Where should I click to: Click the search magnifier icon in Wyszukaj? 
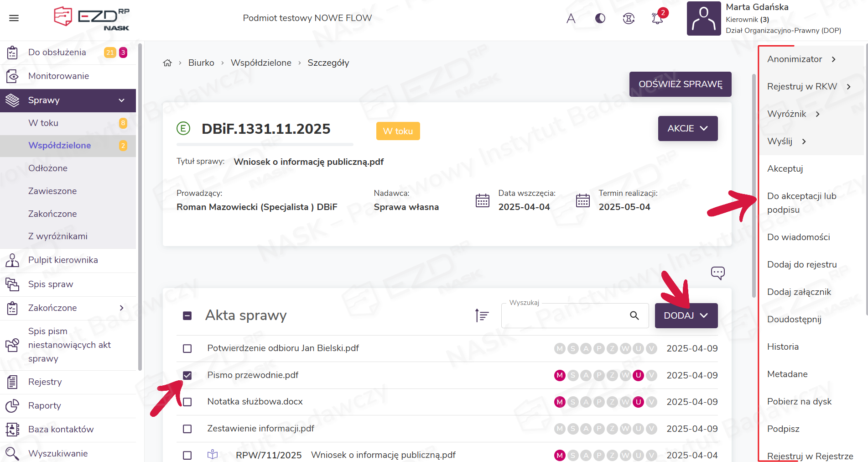(x=634, y=315)
